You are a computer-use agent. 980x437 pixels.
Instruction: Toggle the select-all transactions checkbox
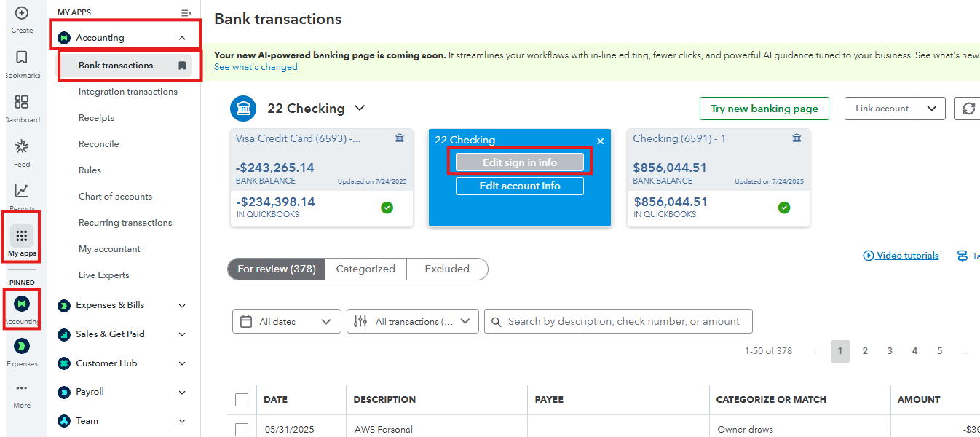point(242,400)
